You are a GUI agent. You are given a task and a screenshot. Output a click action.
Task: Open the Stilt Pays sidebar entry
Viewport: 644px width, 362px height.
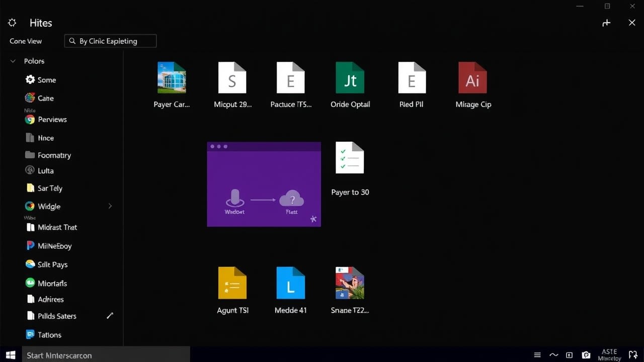52,264
